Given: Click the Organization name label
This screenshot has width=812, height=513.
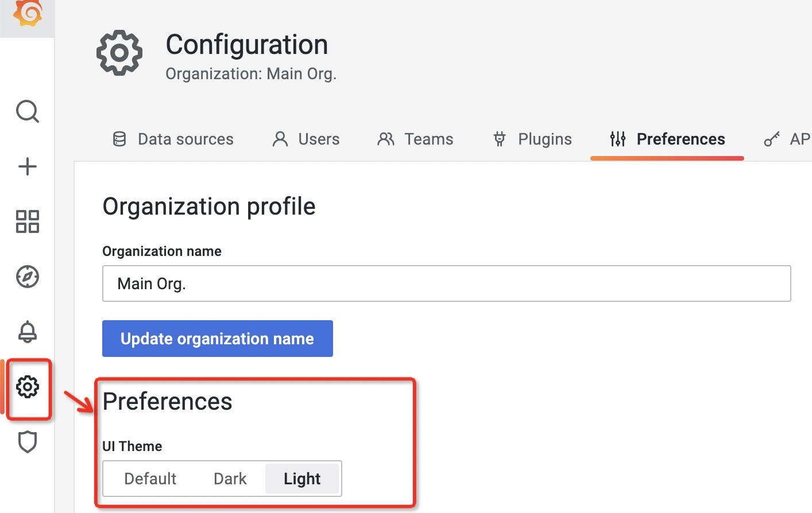Looking at the screenshot, I should [x=162, y=251].
